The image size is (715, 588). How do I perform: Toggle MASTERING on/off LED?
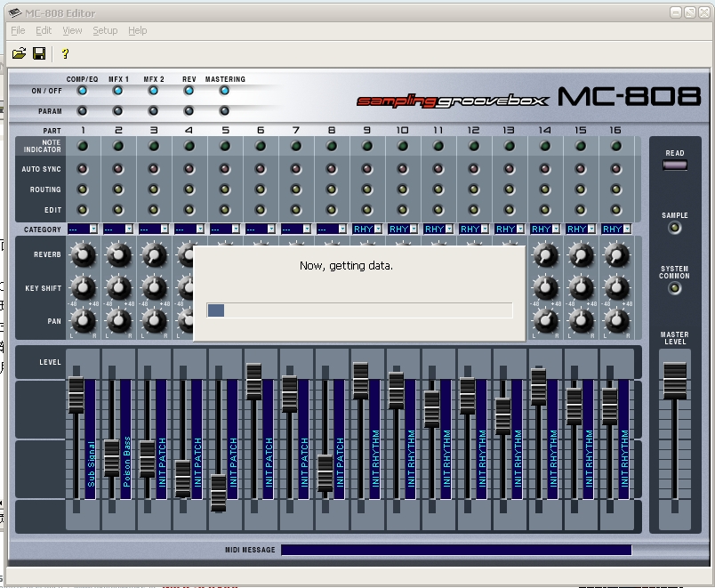(x=224, y=91)
